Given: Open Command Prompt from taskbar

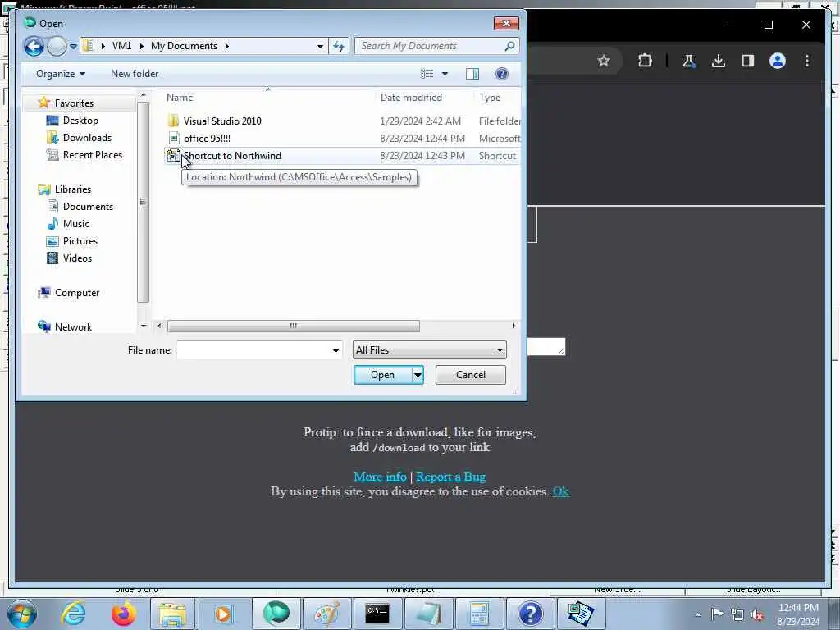Looking at the screenshot, I should click(377, 614).
